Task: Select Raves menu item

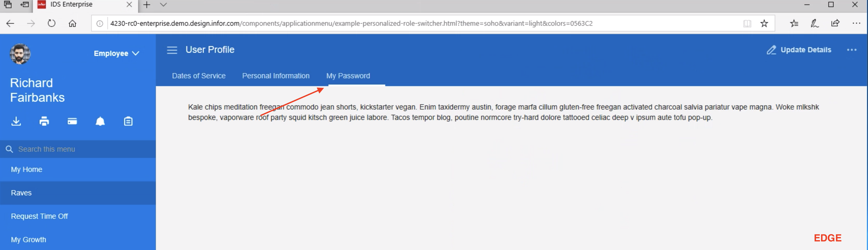Action: [78, 193]
